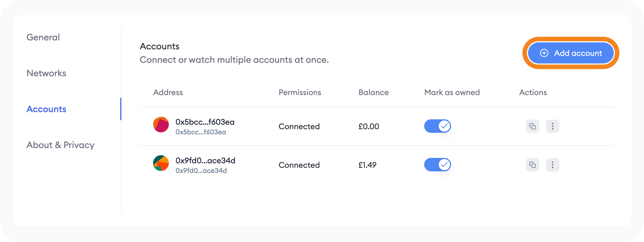Copy the address of account 0x9fd0...ace34d
This screenshot has width=644, height=242.
point(533,165)
